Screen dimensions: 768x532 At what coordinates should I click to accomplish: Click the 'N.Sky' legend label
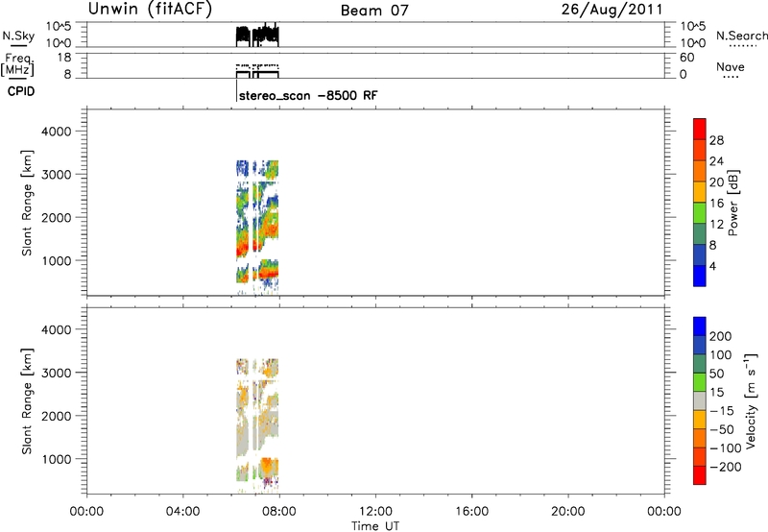point(18,36)
